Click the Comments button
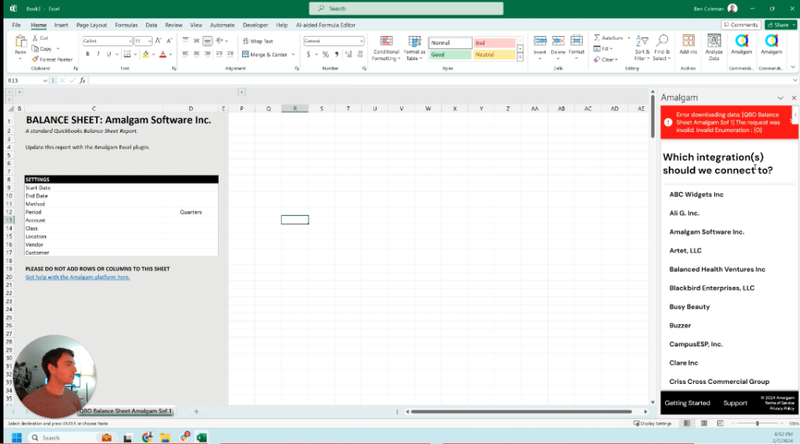 coord(741,24)
